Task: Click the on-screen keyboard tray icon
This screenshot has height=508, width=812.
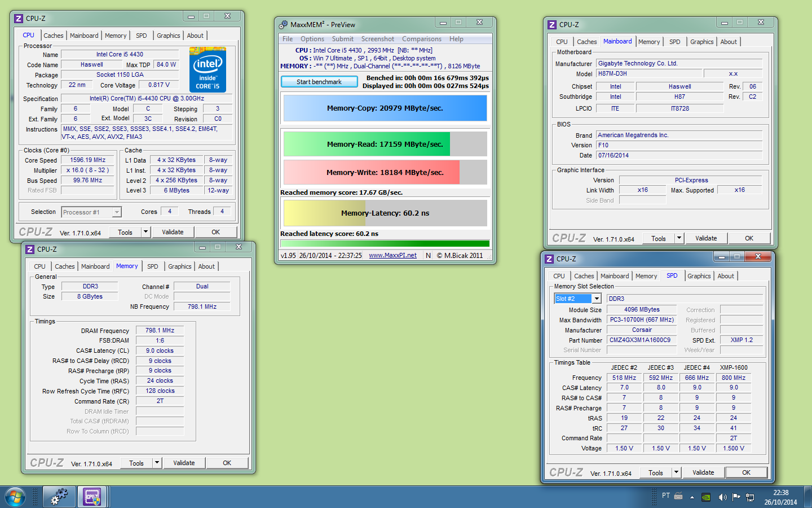Action: [x=678, y=496]
